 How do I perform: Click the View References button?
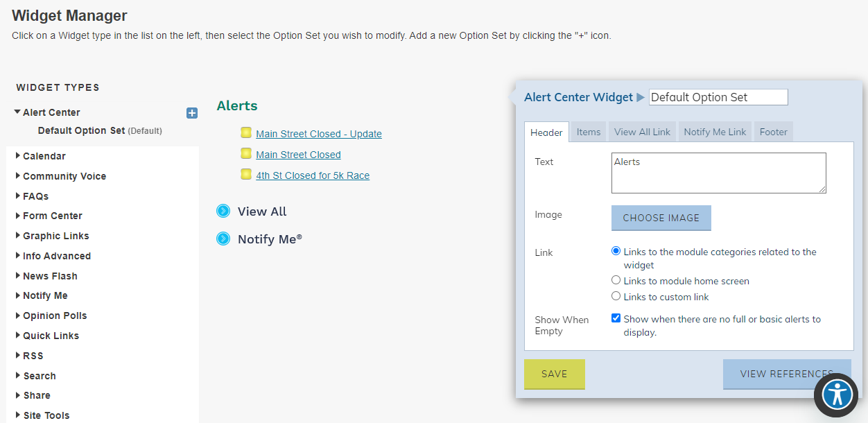click(787, 374)
